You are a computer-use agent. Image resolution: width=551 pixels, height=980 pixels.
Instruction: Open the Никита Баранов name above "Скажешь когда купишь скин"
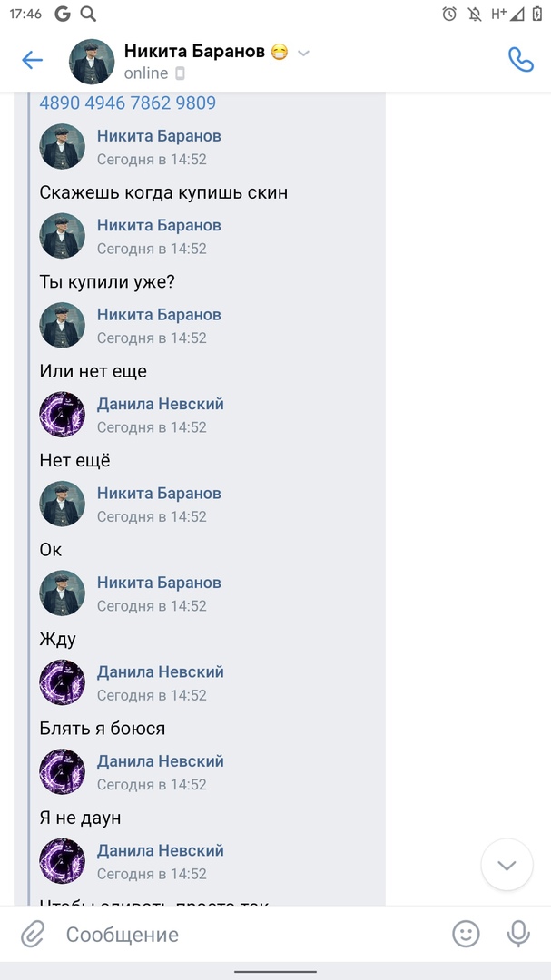point(159,136)
